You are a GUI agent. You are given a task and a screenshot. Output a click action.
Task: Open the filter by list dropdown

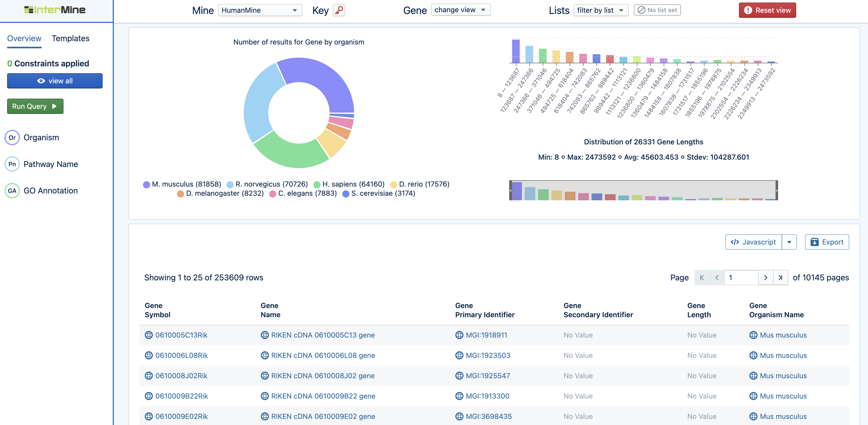pos(601,10)
